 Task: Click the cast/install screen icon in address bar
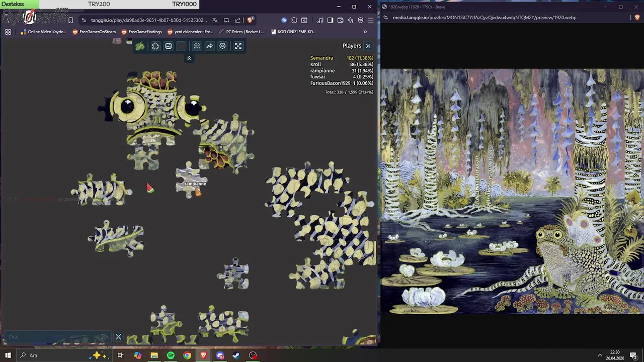226,20
